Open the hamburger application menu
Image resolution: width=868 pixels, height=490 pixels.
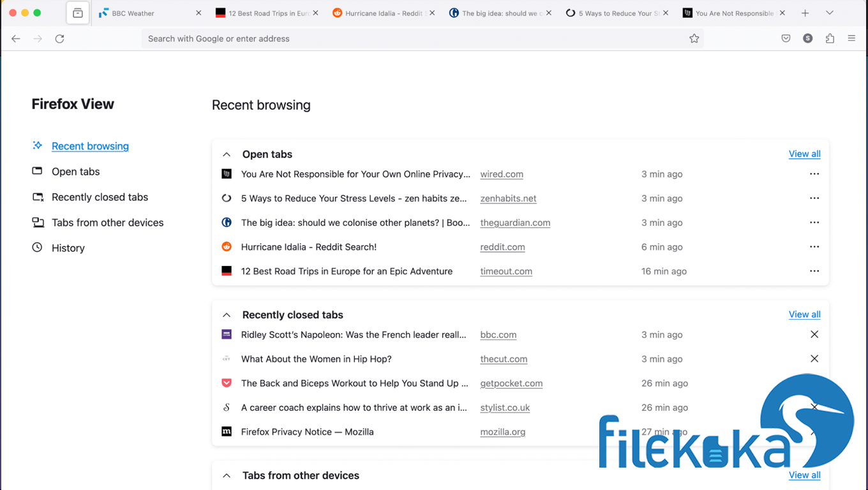click(851, 39)
